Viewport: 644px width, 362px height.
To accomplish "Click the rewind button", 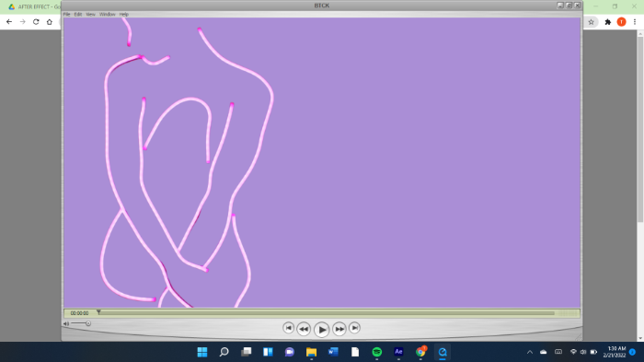I will 304,329.
